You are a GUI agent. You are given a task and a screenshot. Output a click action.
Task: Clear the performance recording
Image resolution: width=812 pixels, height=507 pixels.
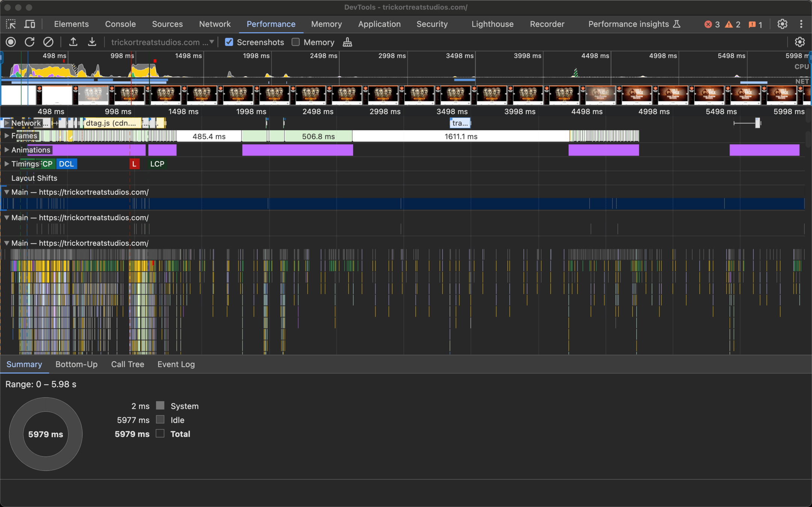(x=48, y=42)
